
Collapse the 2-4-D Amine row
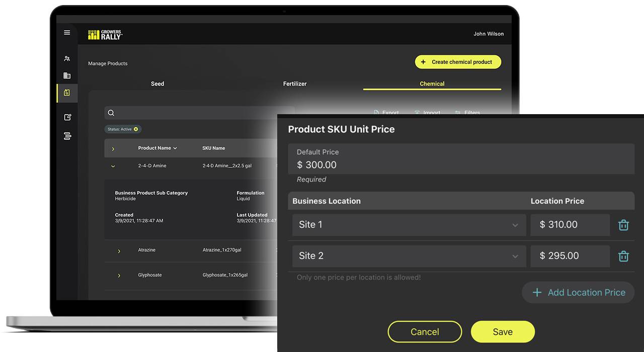(x=113, y=166)
